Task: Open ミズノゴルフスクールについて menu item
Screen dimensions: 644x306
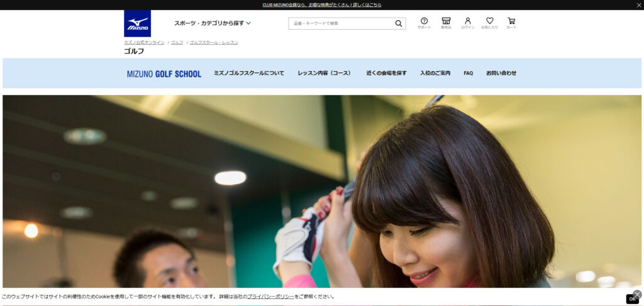Action: (x=249, y=73)
